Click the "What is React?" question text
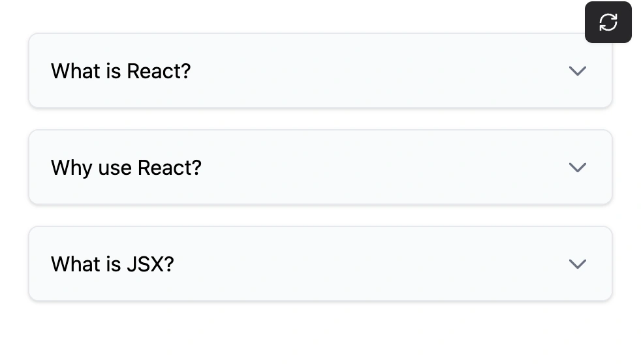This screenshot has width=641, height=364. 121,70
